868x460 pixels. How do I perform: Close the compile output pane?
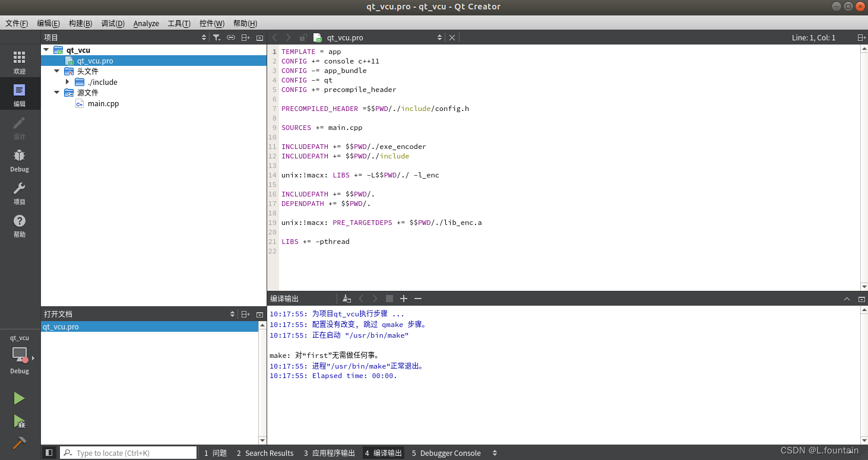tap(861, 299)
